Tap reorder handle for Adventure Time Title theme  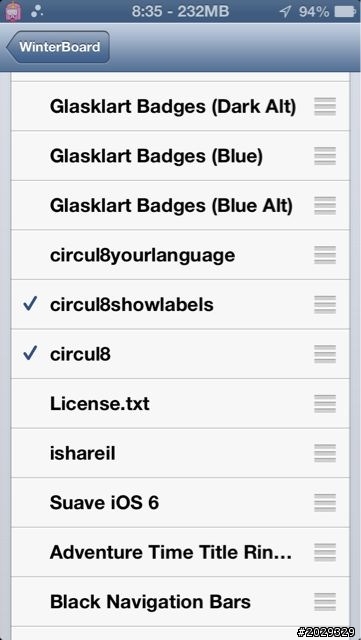click(325, 552)
